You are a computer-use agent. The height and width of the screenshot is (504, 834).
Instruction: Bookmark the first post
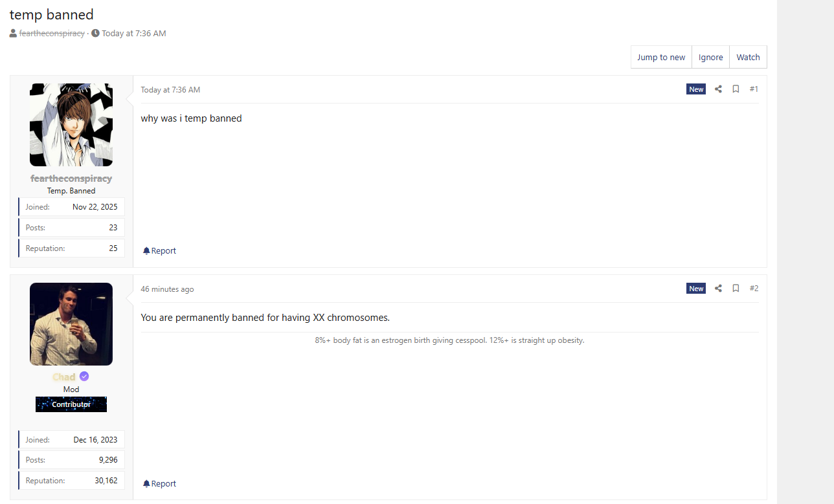click(736, 89)
